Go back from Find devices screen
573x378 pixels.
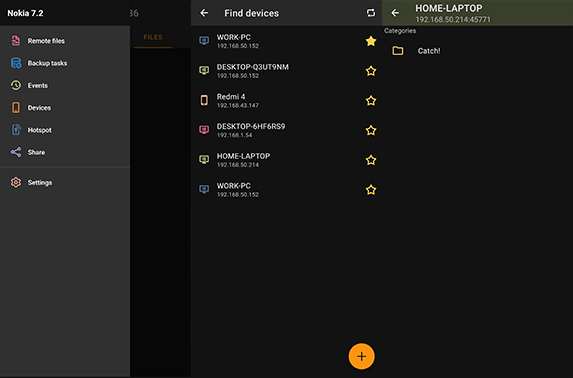point(204,13)
